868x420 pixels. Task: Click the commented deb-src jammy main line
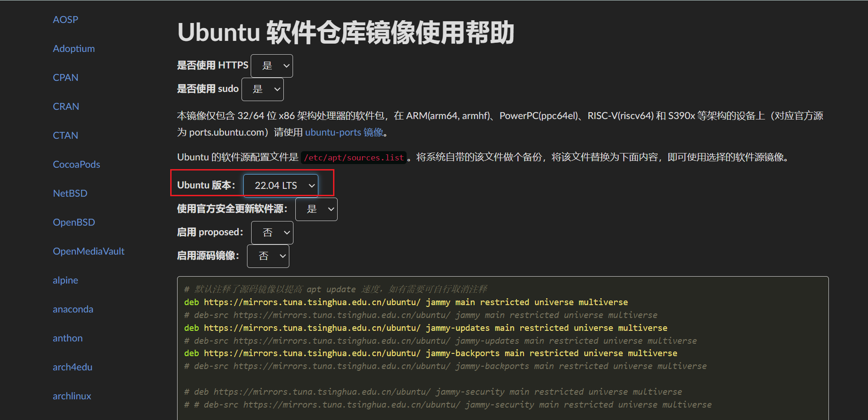pos(420,315)
